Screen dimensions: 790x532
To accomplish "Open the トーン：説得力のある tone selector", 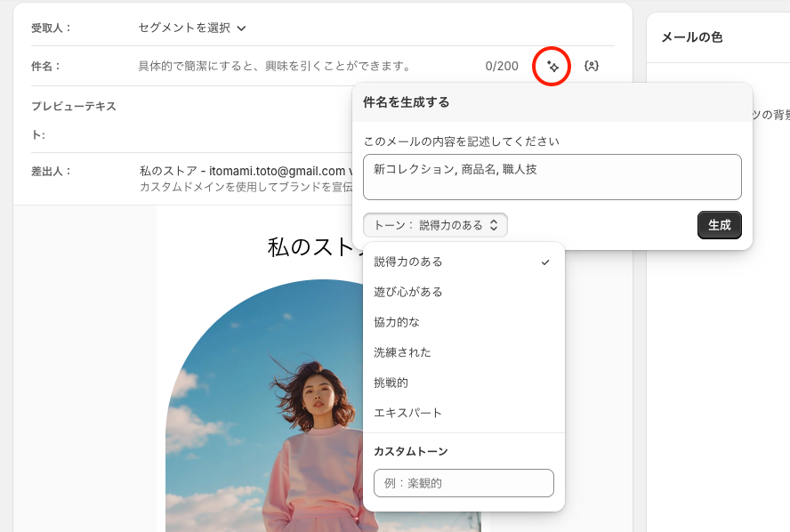I will [435, 225].
